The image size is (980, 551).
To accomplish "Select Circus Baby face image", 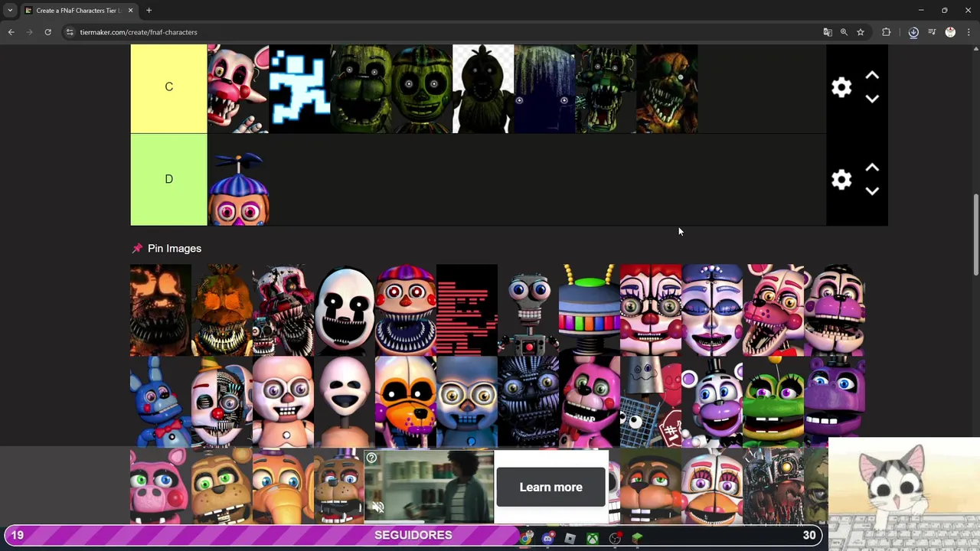I will click(x=651, y=310).
